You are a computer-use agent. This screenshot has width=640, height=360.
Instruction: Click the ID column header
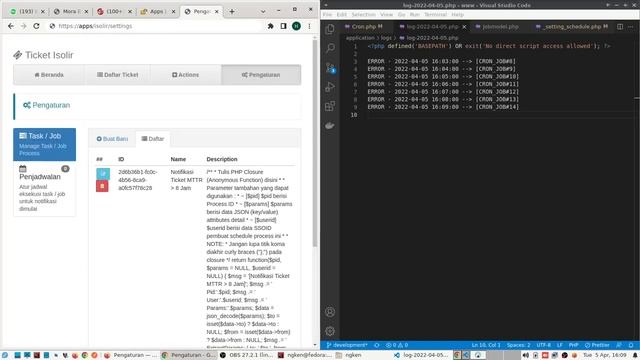[121, 159]
